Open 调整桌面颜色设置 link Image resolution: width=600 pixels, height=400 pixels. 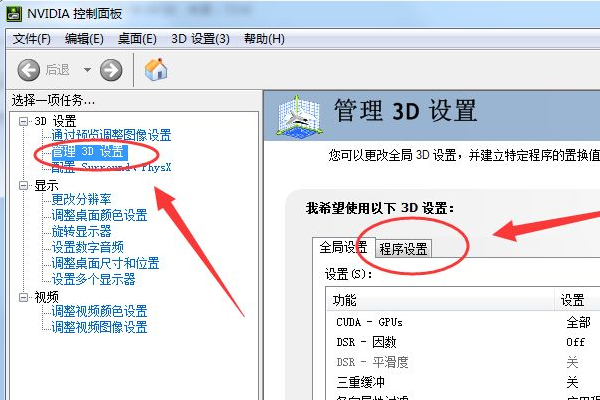99,215
